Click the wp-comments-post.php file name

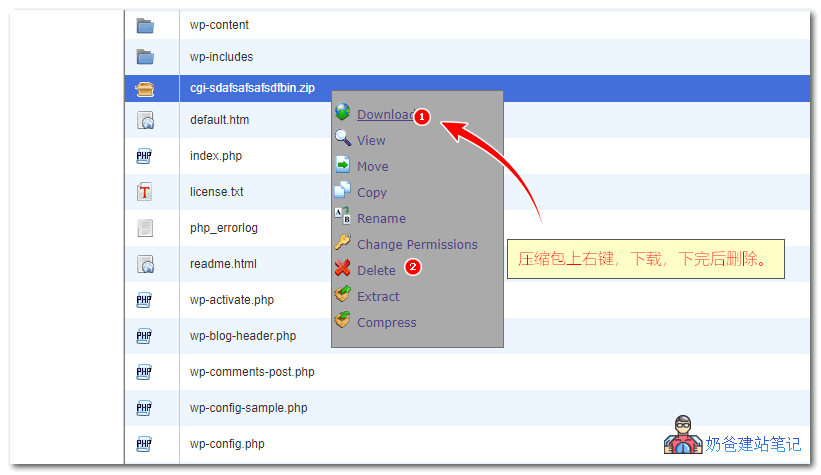pos(252,372)
